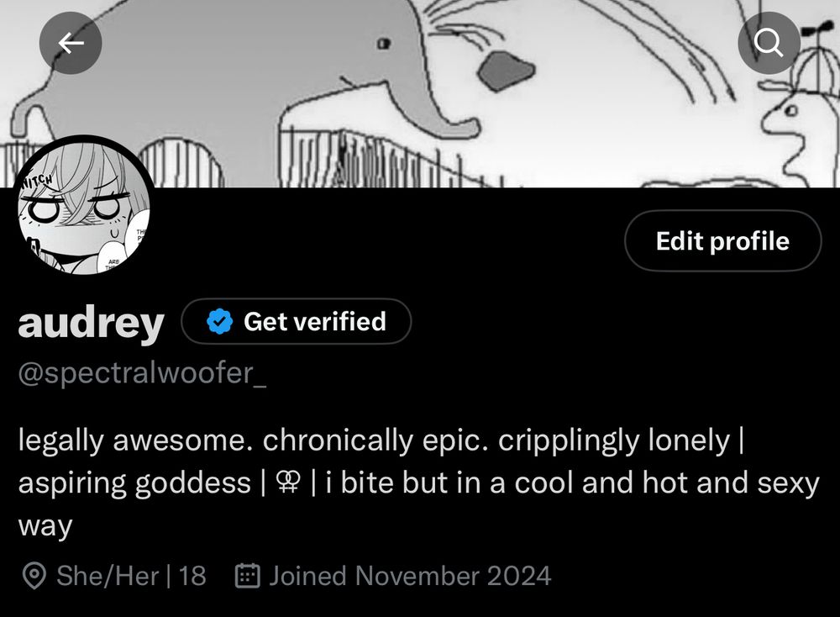Viewport: 840px width, 617px height.
Task: Click the display name audrey
Action: pos(91,322)
